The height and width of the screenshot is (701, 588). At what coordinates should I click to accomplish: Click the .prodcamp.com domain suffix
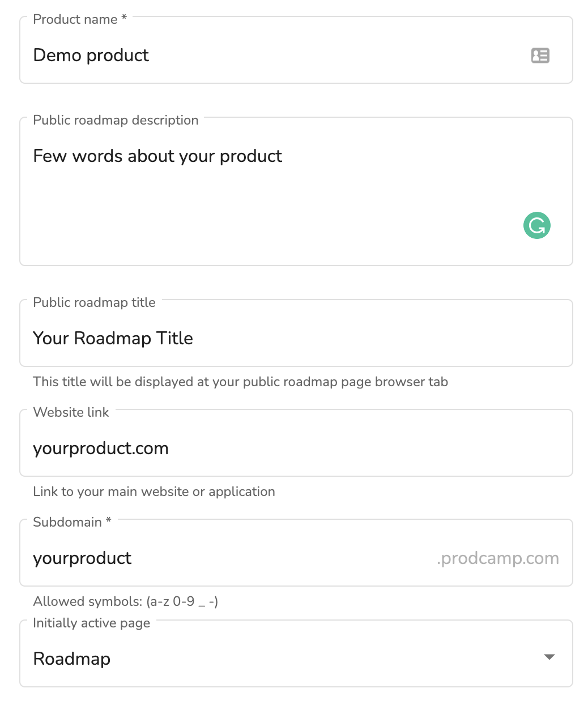[x=498, y=558]
